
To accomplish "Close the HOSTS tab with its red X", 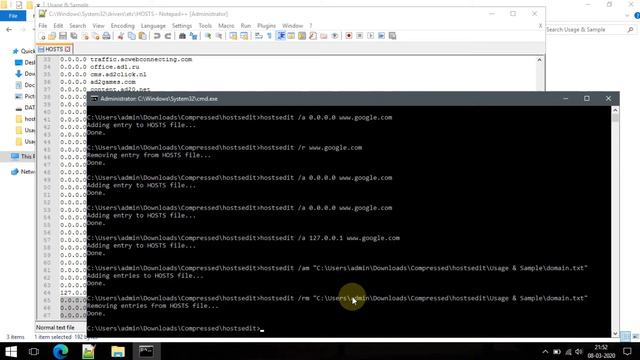I will [68, 49].
